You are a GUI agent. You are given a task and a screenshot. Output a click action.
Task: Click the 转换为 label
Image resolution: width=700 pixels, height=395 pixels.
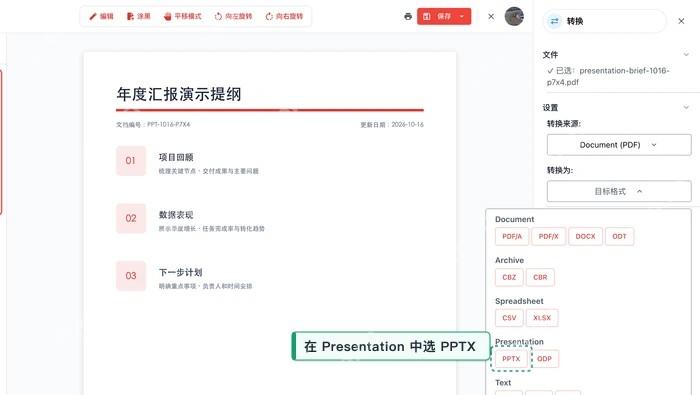click(x=560, y=170)
